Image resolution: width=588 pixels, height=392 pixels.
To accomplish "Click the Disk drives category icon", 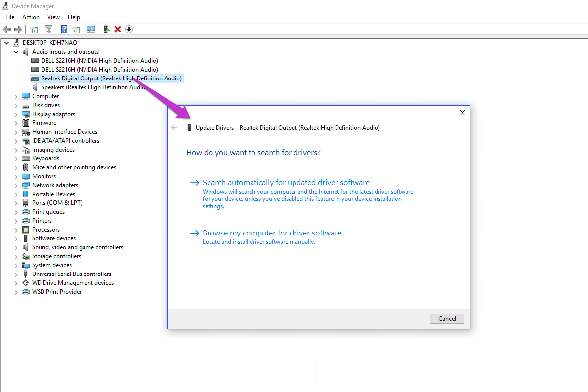I will pyautogui.click(x=26, y=105).
